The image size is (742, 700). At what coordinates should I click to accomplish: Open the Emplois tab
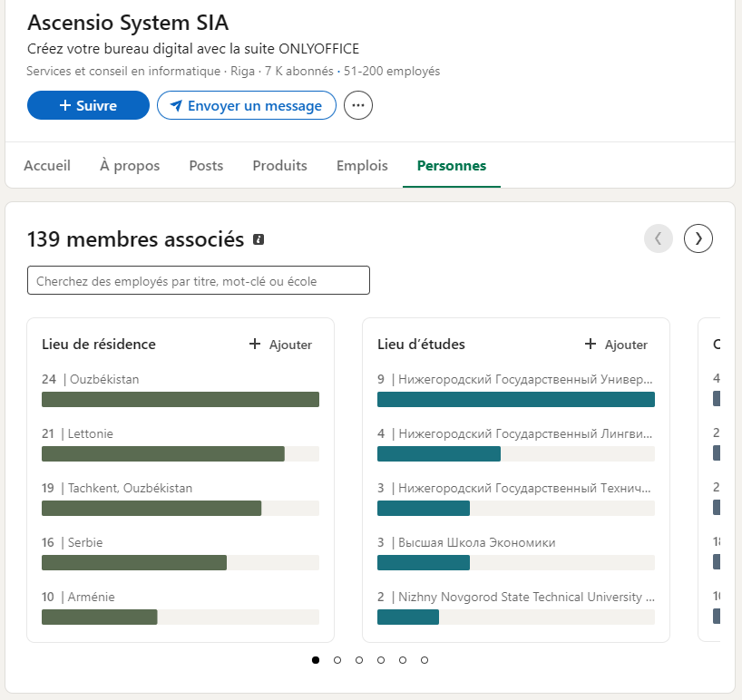[362, 166]
